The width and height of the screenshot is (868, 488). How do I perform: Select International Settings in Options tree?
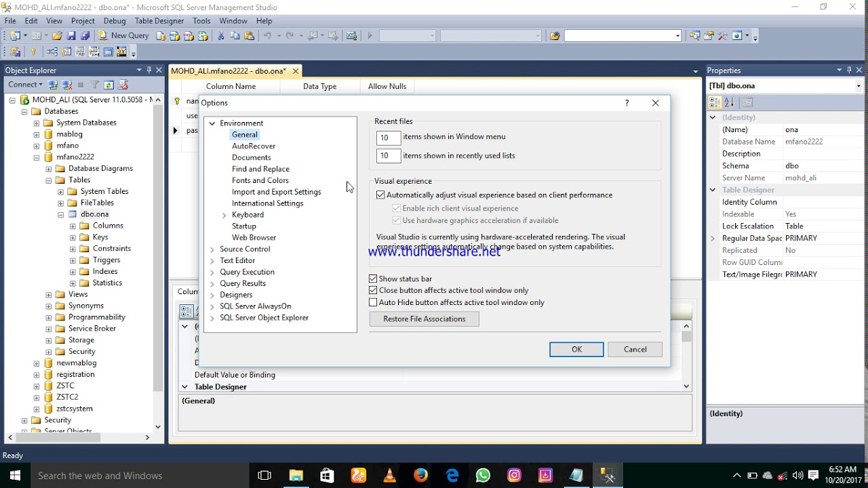[x=267, y=203]
